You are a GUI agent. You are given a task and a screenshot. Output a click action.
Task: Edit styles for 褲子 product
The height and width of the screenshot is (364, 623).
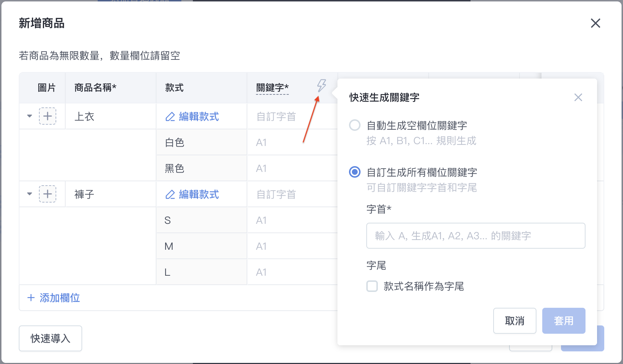pos(192,194)
